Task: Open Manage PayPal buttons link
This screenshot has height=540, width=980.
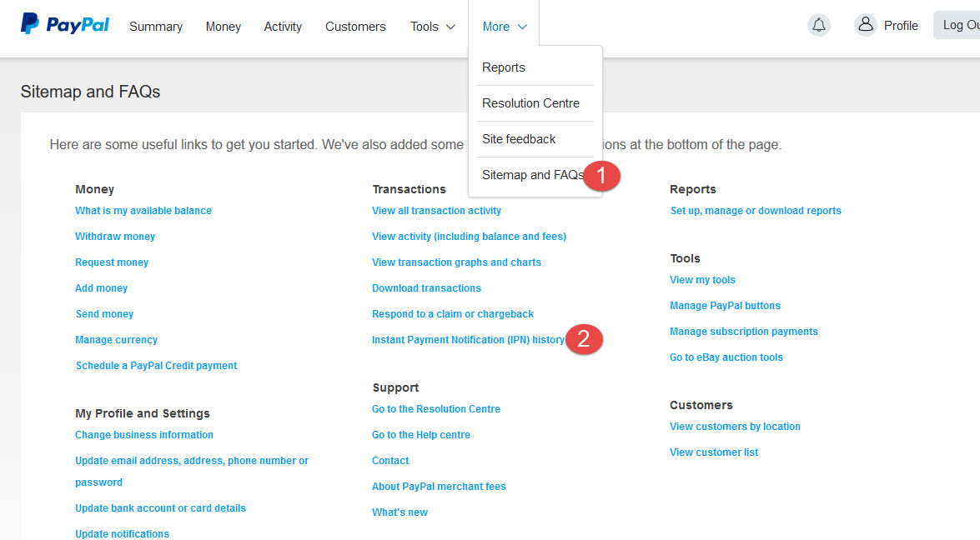Action: 725,306
